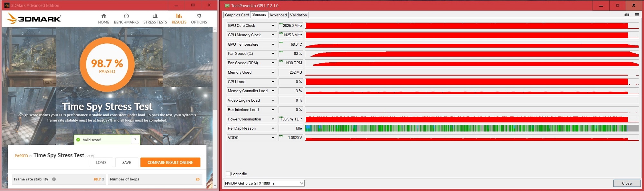Expand GPU Temperature sensor dropdown

click(x=273, y=44)
